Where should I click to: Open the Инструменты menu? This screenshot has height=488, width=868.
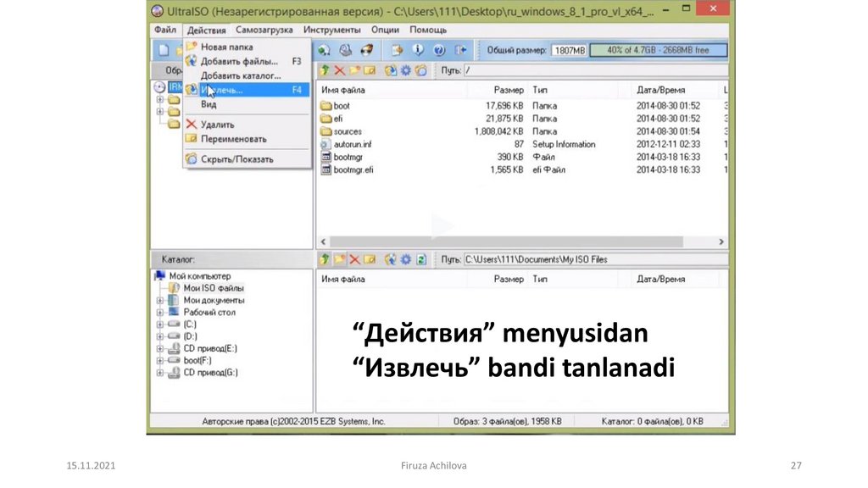click(x=331, y=30)
